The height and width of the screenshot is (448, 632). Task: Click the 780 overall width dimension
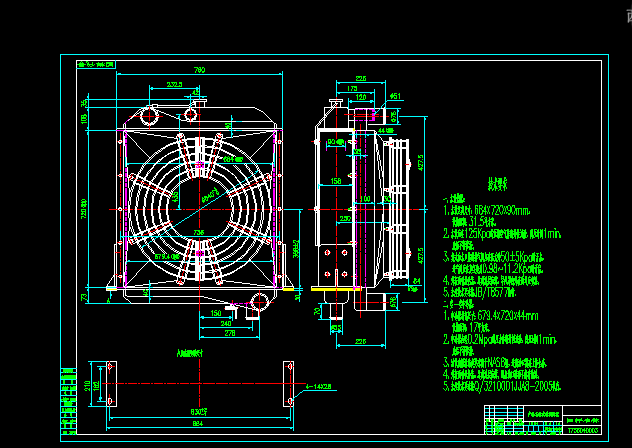(x=200, y=70)
